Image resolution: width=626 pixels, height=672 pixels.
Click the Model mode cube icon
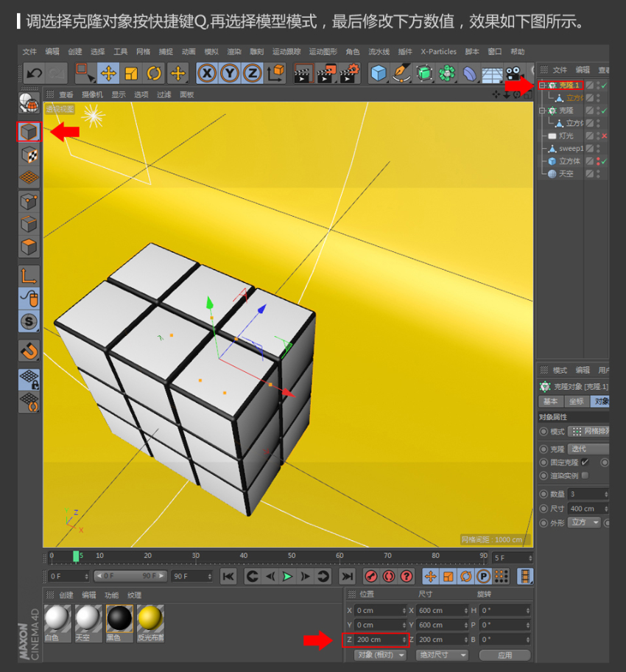pos(29,132)
